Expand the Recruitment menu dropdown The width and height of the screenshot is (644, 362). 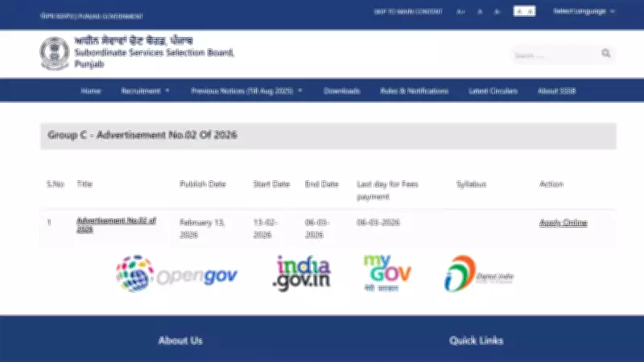pyautogui.click(x=145, y=91)
